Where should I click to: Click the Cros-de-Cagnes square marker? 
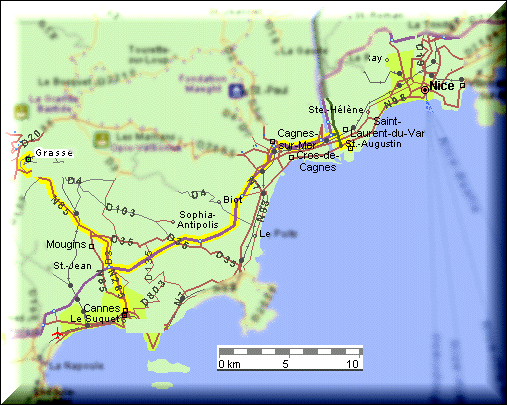click(291, 157)
